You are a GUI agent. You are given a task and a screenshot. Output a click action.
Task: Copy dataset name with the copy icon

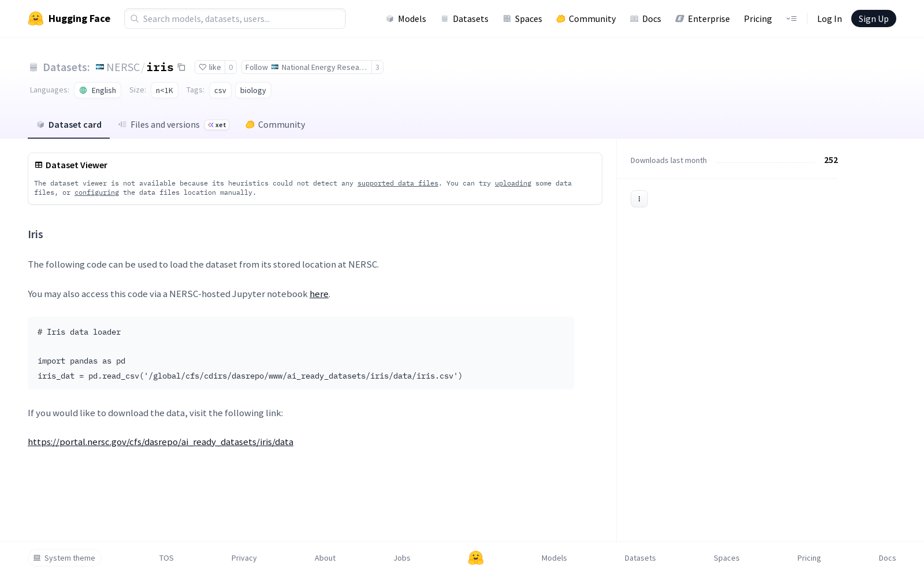(181, 67)
